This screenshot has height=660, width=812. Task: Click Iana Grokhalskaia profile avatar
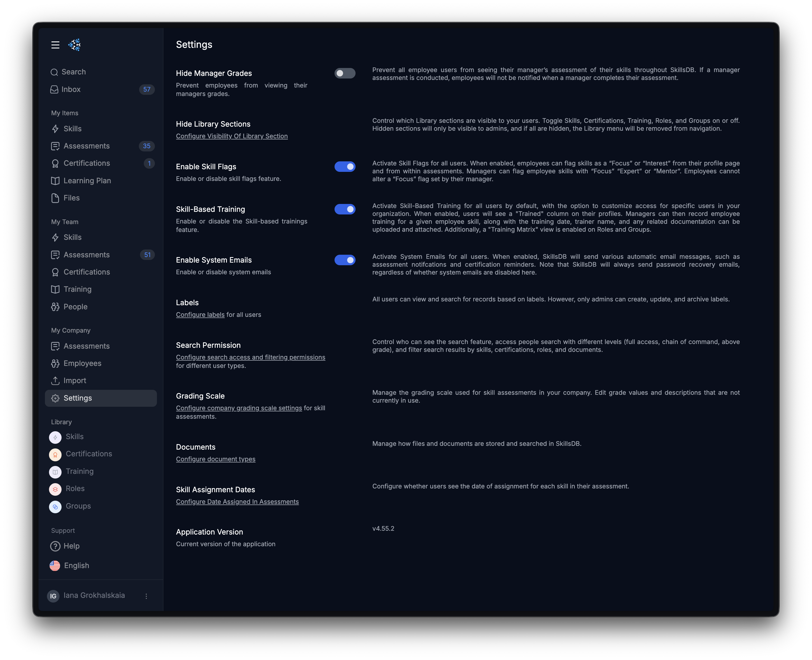[x=53, y=596]
